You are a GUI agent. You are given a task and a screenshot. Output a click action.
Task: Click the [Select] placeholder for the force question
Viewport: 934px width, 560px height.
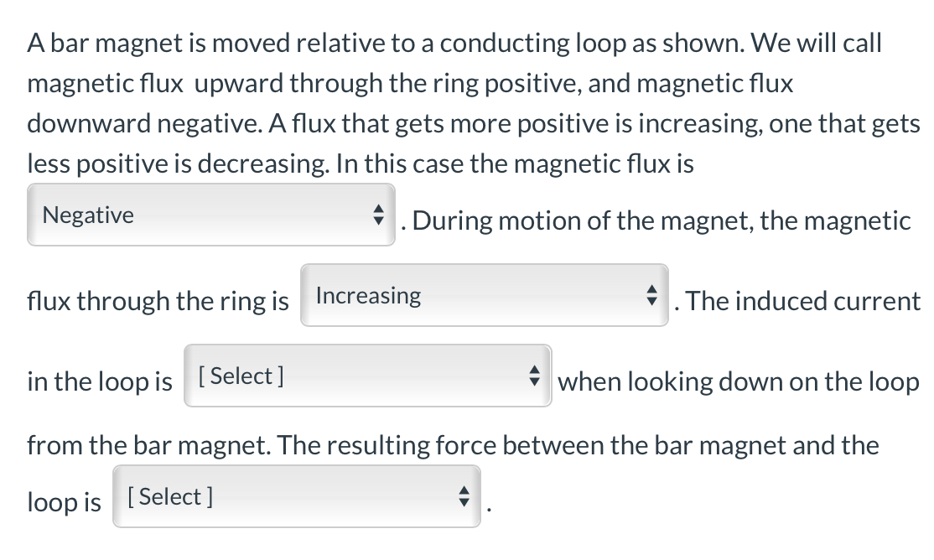point(168,496)
